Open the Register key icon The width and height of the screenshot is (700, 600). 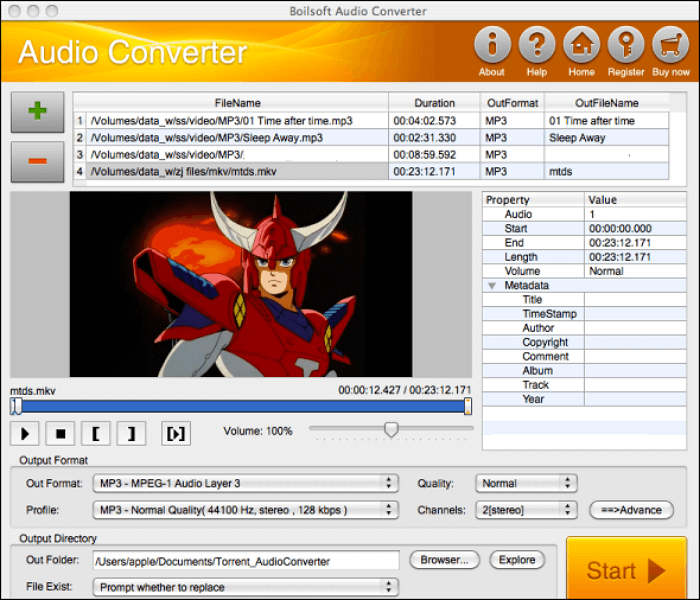(x=627, y=46)
